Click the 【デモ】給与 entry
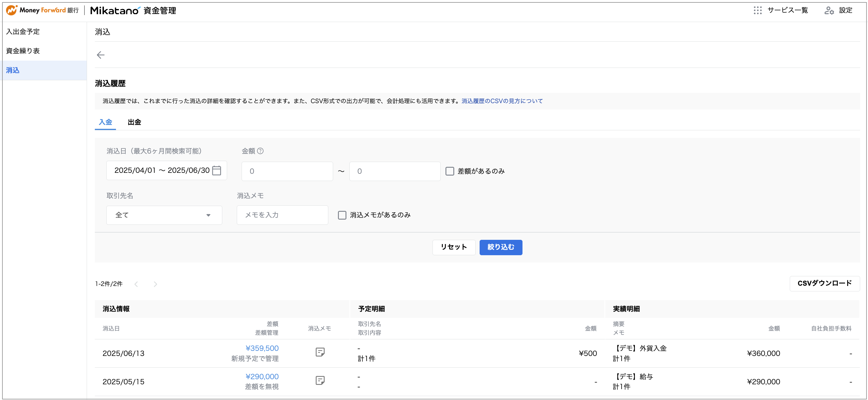 pos(633,376)
